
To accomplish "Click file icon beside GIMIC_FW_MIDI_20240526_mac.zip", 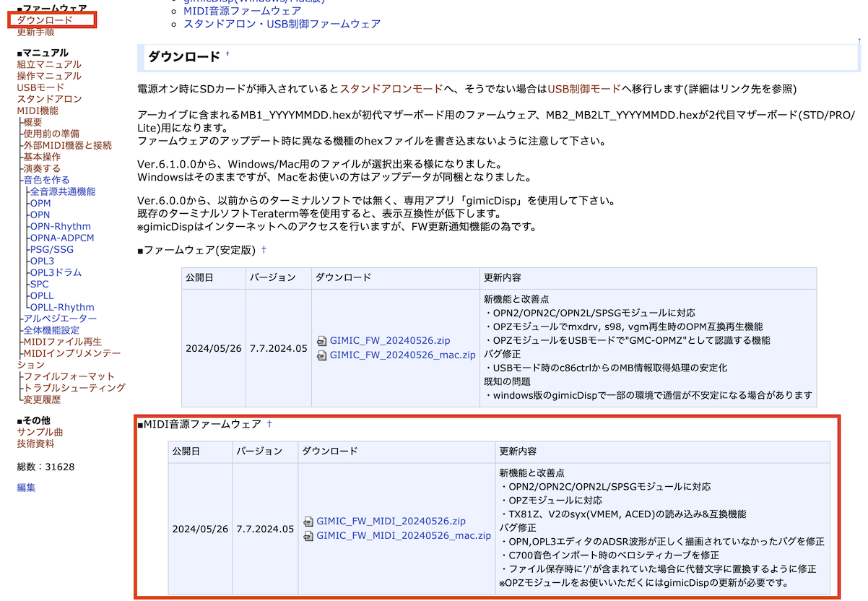I will click(309, 536).
